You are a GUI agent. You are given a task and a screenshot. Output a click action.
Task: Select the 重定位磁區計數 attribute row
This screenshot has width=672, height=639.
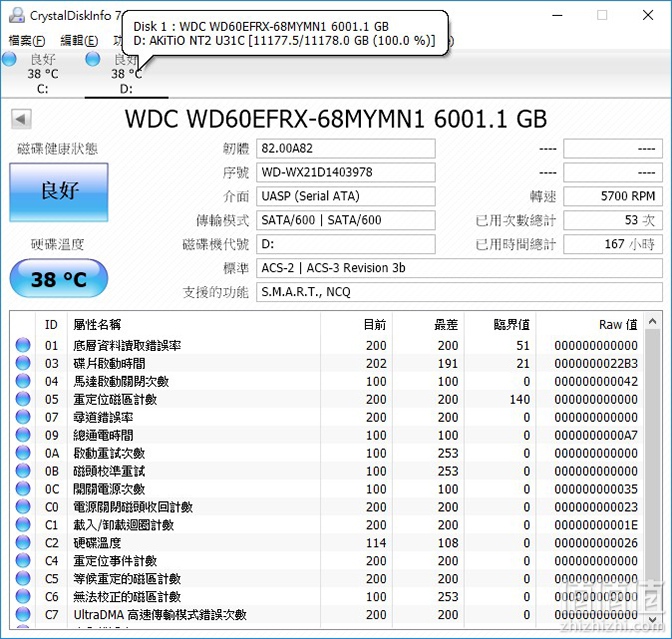click(x=327, y=399)
